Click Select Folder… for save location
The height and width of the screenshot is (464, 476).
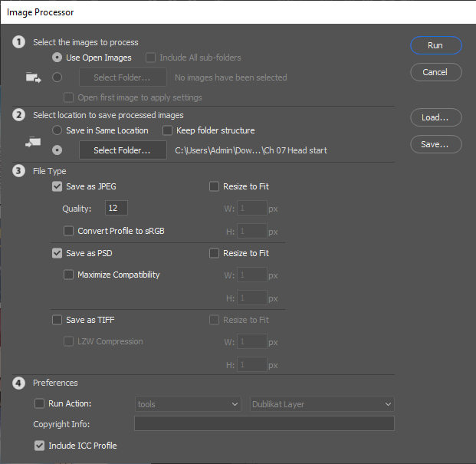[123, 150]
